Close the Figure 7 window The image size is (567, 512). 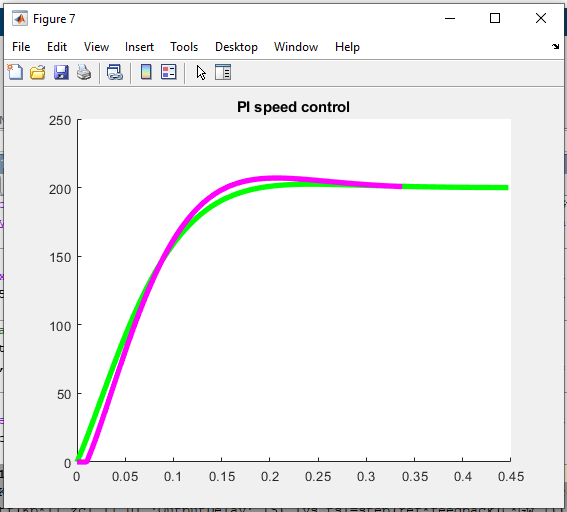coord(541,18)
